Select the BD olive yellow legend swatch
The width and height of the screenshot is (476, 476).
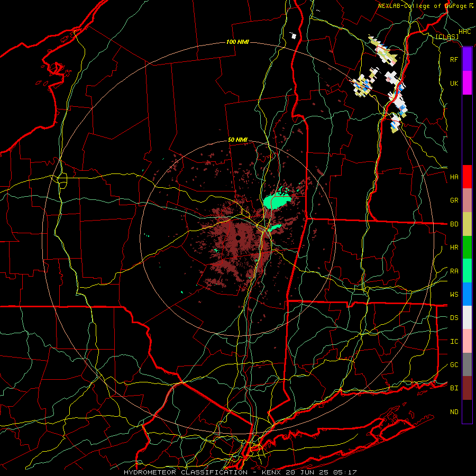click(x=467, y=224)
